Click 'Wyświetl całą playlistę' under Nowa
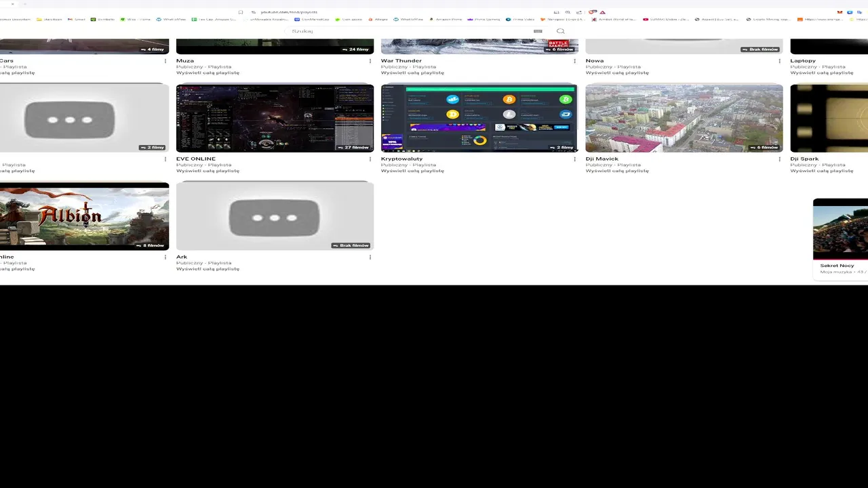This screenshot has width=868, height=488. (x=617, y=73)
